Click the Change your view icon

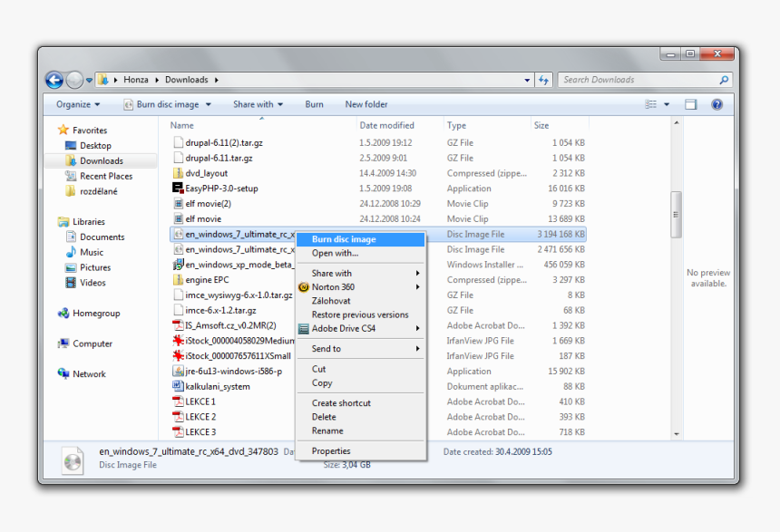(650, 104)
